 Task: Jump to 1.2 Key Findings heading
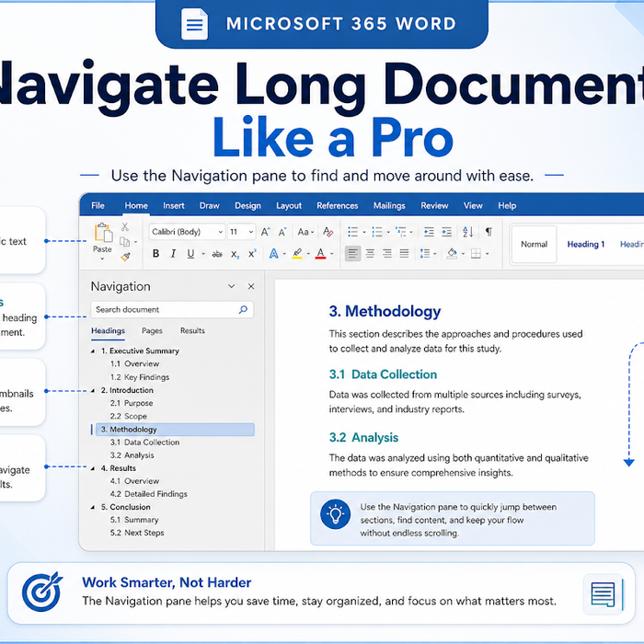[140, 377]
